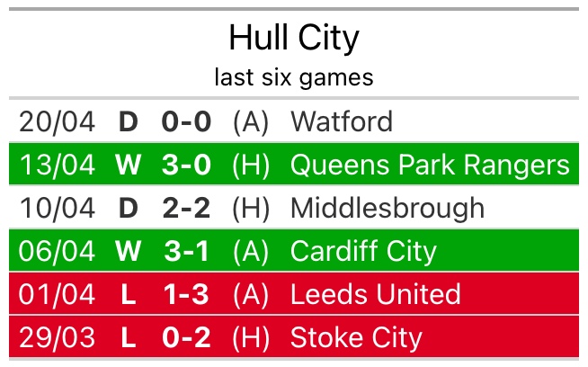Open the Watford match row

tap(342, 121)
